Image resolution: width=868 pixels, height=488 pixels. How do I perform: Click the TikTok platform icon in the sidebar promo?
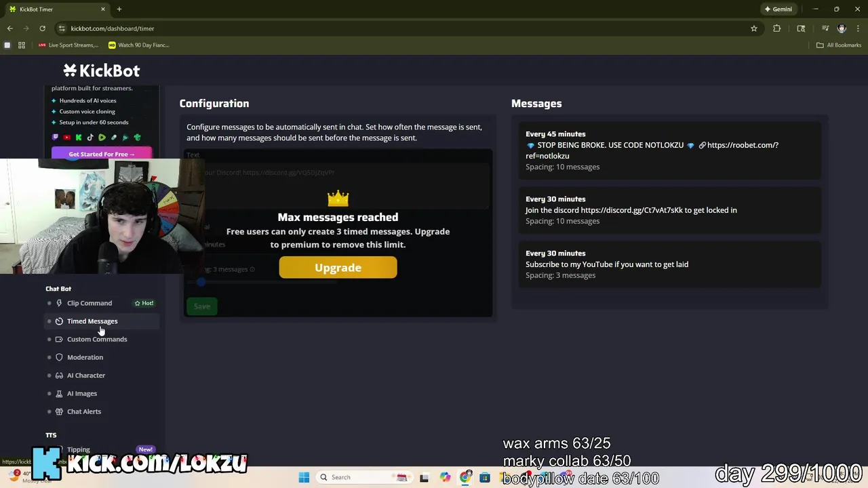point(90,138)
